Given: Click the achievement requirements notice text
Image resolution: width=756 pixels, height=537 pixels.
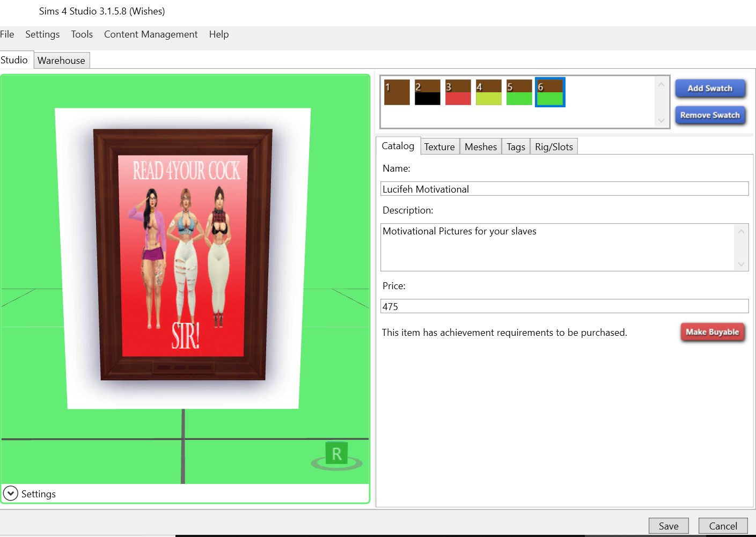Looking at the screenshot, I should click(x=504, y=333).
